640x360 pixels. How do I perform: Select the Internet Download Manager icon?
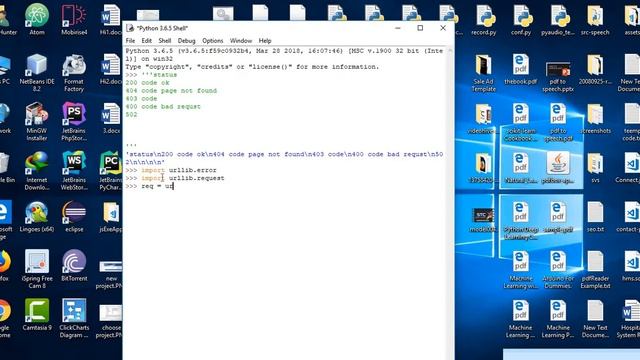point(37,170)
